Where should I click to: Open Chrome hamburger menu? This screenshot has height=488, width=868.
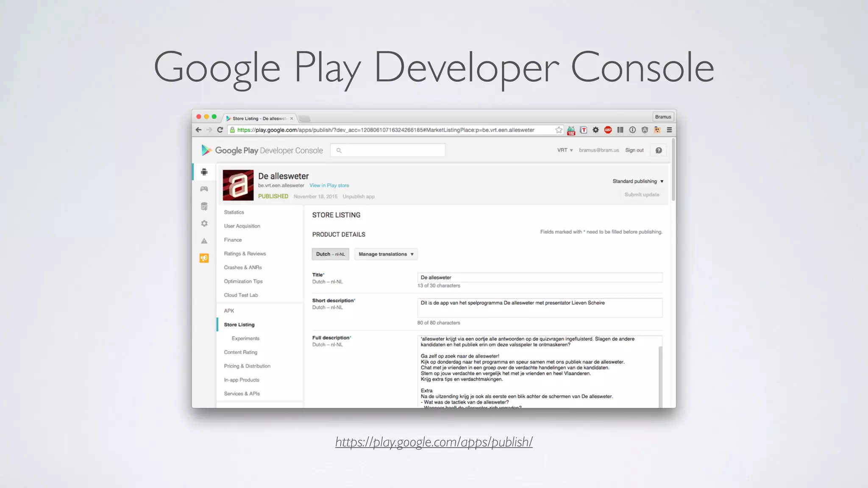pos(669,130)
